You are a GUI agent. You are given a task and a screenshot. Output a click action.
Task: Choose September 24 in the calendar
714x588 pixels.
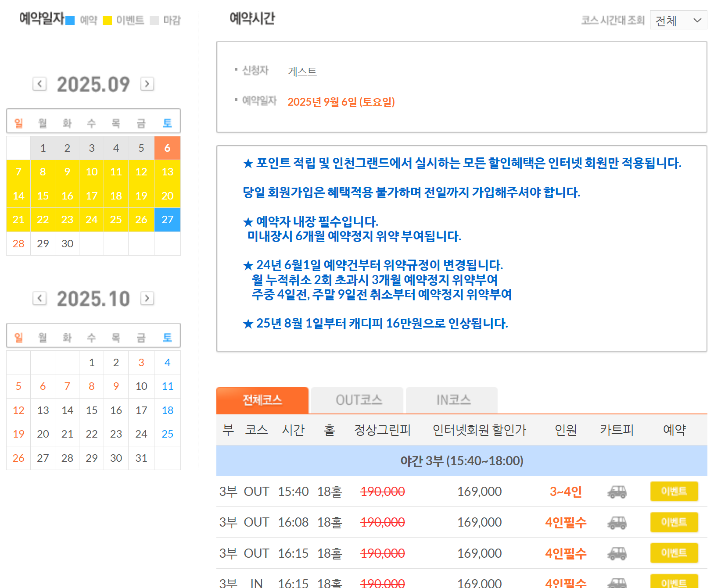point(91,220)
